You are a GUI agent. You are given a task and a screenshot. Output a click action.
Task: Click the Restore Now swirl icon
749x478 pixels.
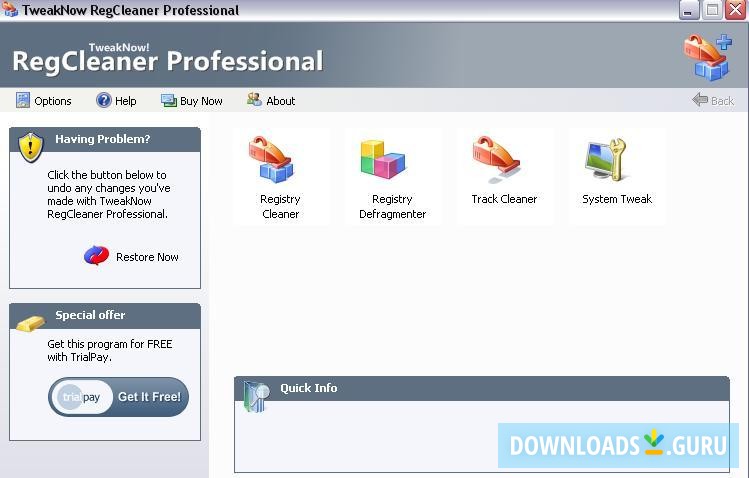96,255
